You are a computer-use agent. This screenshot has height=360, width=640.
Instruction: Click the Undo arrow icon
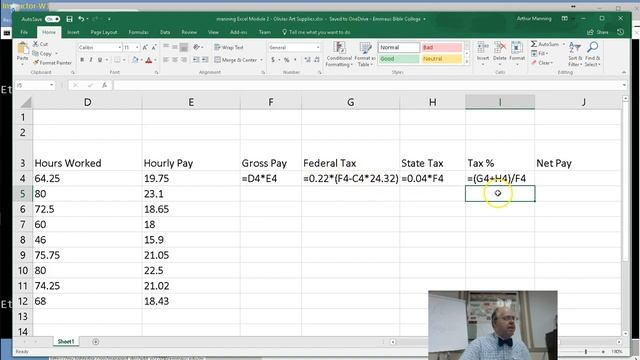pos(81,19)
